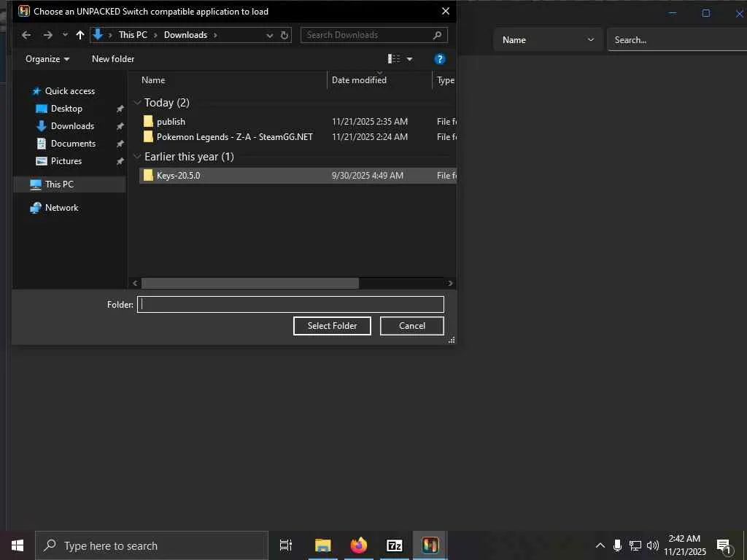
Task: Select This PC in the navigation pane
Action: tap(59, 184)
